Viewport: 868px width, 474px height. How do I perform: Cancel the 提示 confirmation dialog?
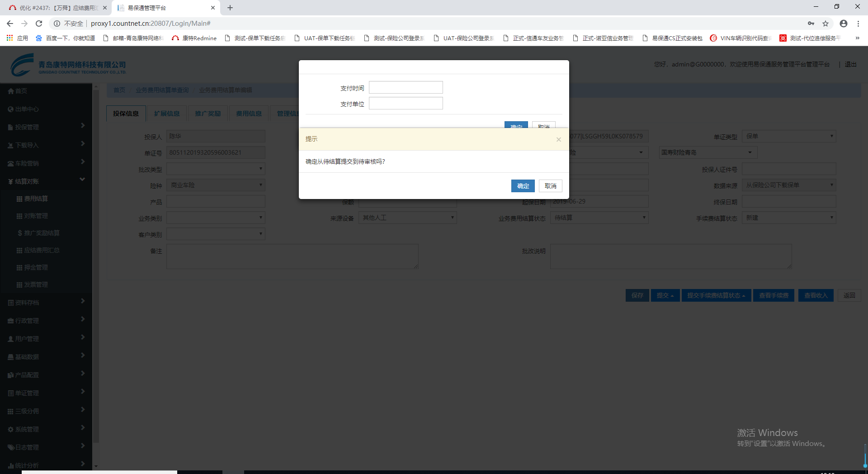(x=551, y=186)
